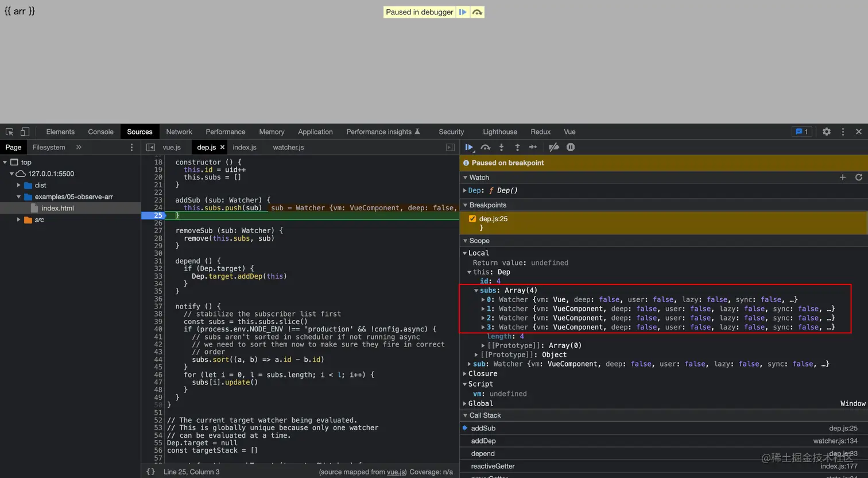Expand the dist folder
Screen dimensions: 868x478
tap(18, 185)
